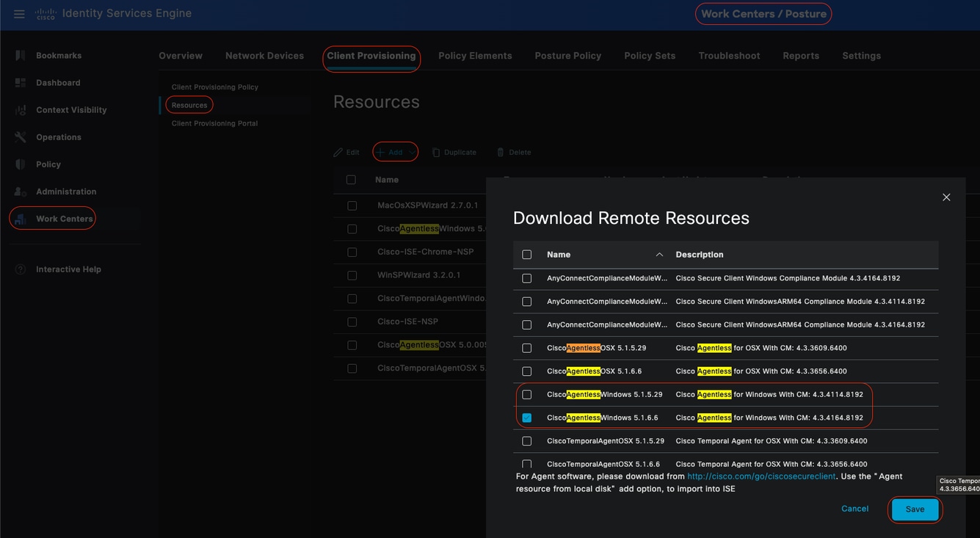Check WindowsARM64 Compliance Module 4.3.4164.8192 row

526,324
